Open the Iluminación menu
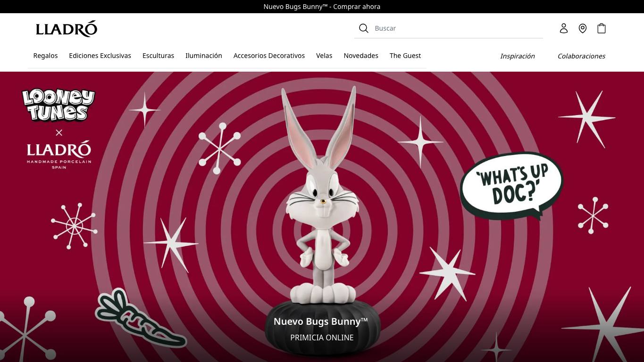The height and width of the screenshot is (362, 644). pyautogui.click(x=204, y=56)
